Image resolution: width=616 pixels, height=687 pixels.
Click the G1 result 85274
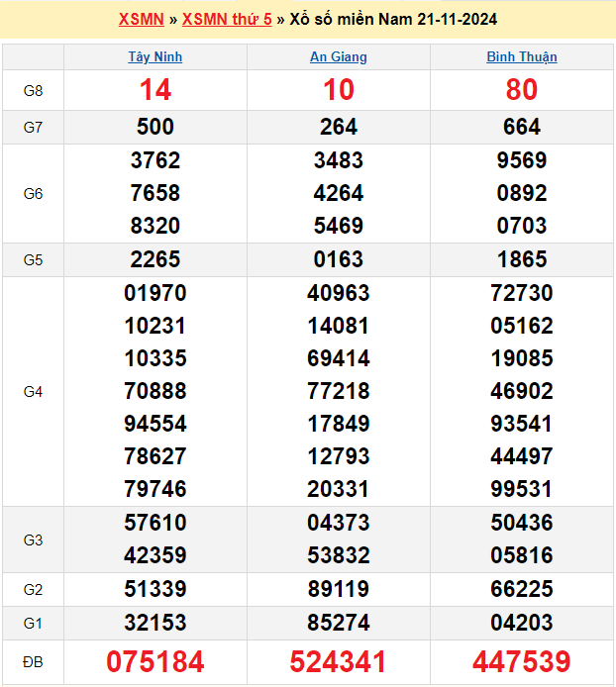(x=339, y=623)
